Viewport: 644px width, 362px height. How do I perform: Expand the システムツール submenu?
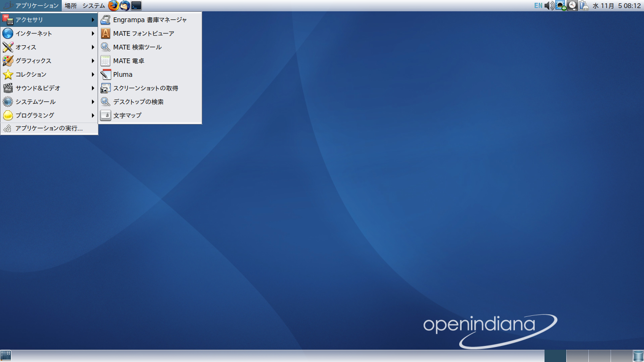point(49,102)
